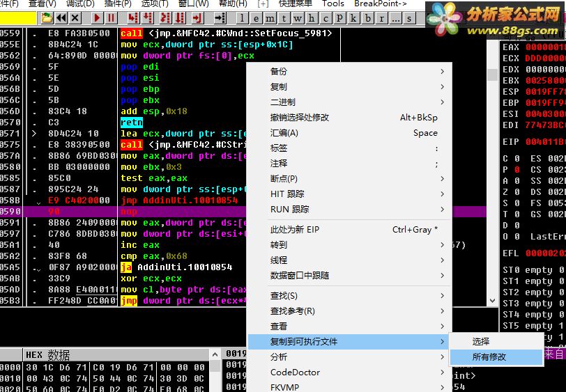Open the 分析 context menu entry
This screenshot has width=566, height=392.
(x=349, y=357)
